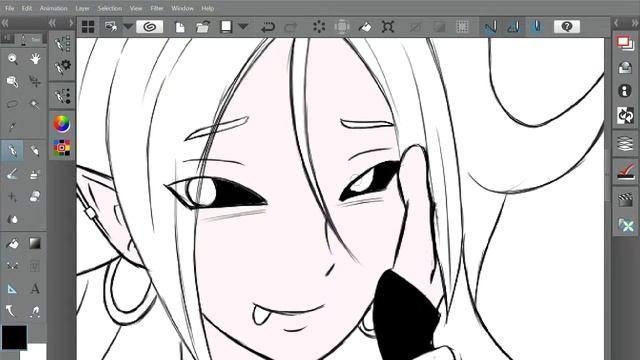Toggle Snap to Grid
Image resolution: width=640 pixels, height=360 pixels.
536,27
